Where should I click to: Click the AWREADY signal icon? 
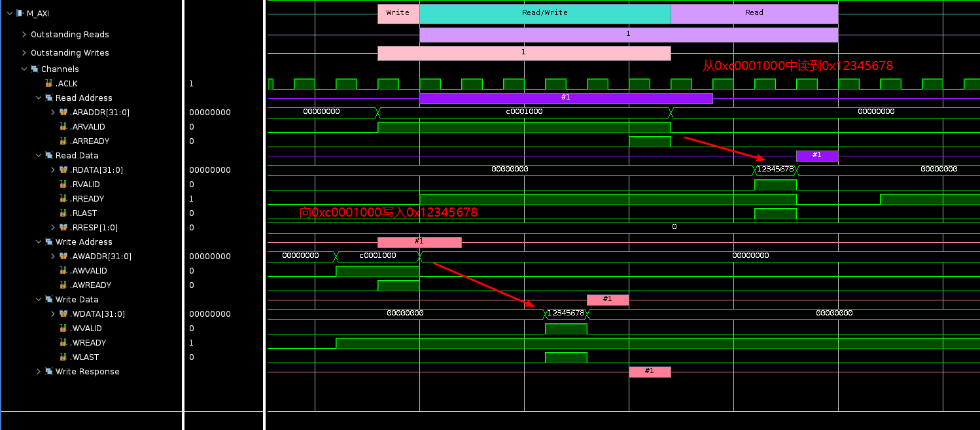tap(63, 285)
